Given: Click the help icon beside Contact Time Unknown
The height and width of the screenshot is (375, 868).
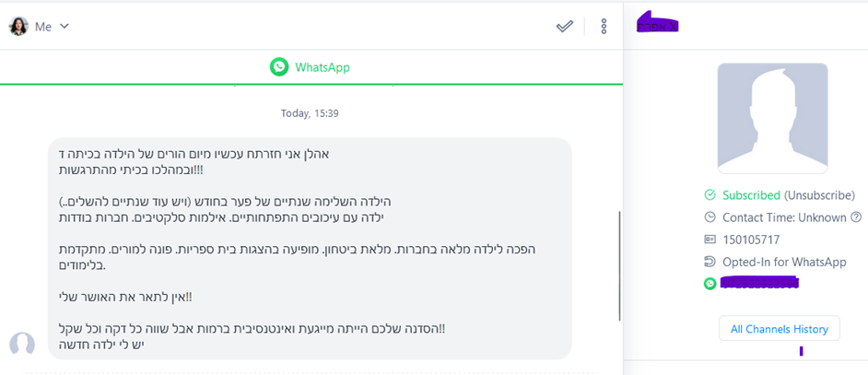Looking at the screenshot, I should [x=856, y=217].
